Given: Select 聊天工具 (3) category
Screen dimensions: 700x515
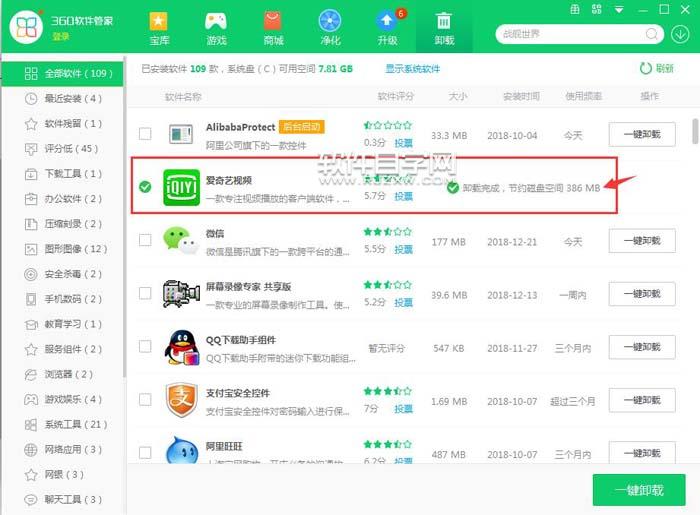Looking at the screenshot, I should pos(62,499).
